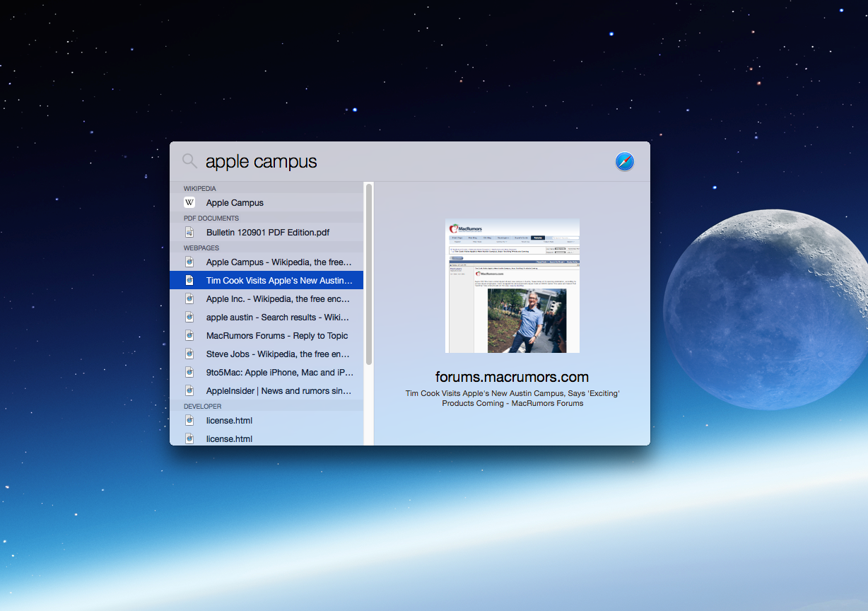This screenshot has width=868, height=611.
Task: Select 'Steve Jobs - Wikipedia, the free en...'
Action: point(266,354)
